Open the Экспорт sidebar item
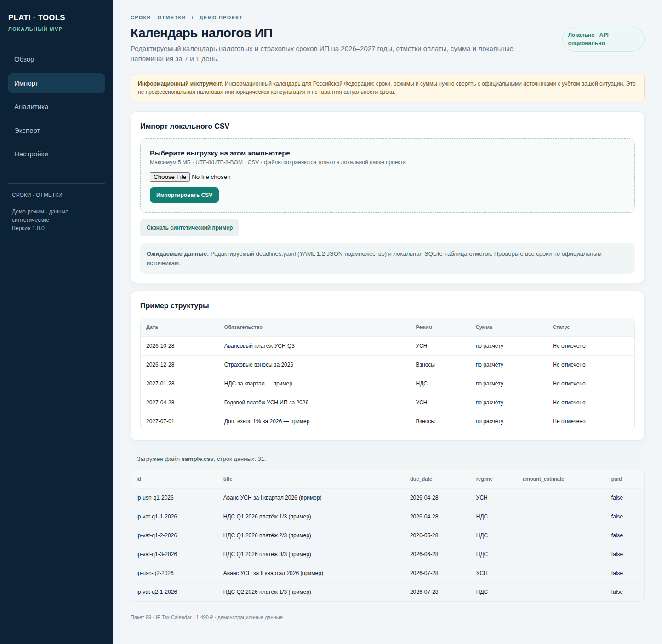Screen dimensions: 662x644 tap(57, 131)
